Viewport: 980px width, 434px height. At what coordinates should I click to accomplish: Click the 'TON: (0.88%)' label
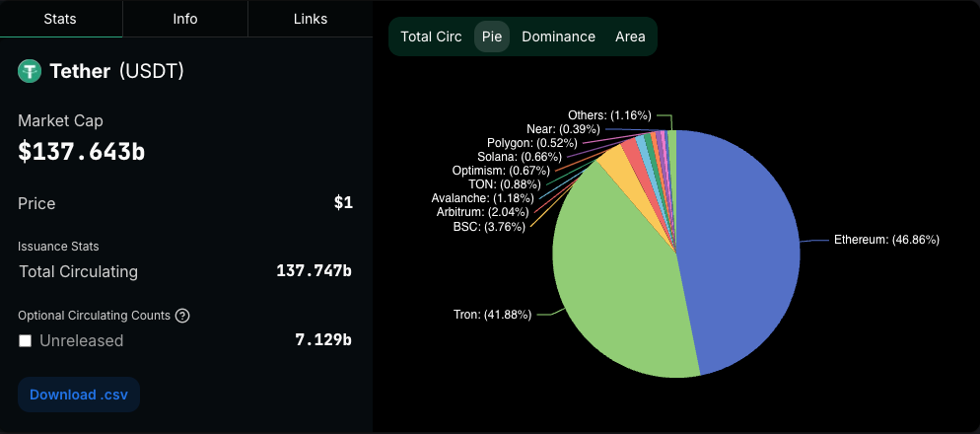point(504,183)
